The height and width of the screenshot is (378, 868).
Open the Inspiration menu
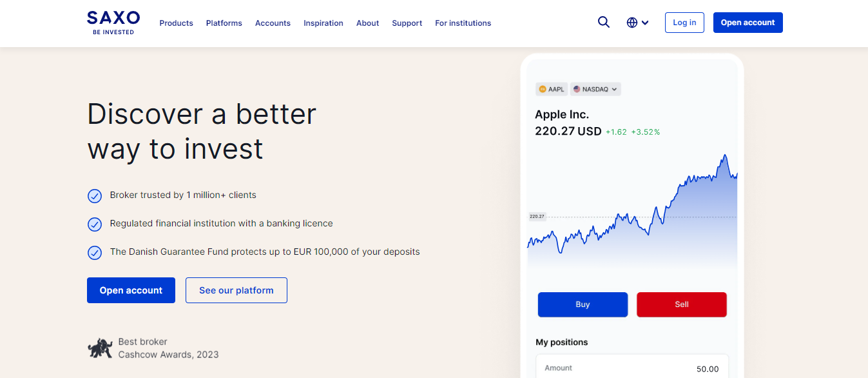(323, 23)
